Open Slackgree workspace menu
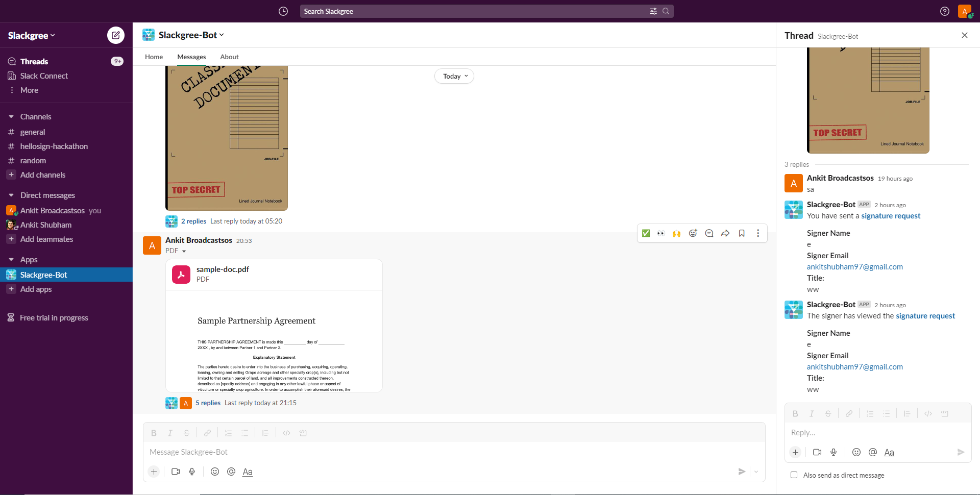Screen dimensions: 980x495 pyautogui.click(x=31, y=35)
